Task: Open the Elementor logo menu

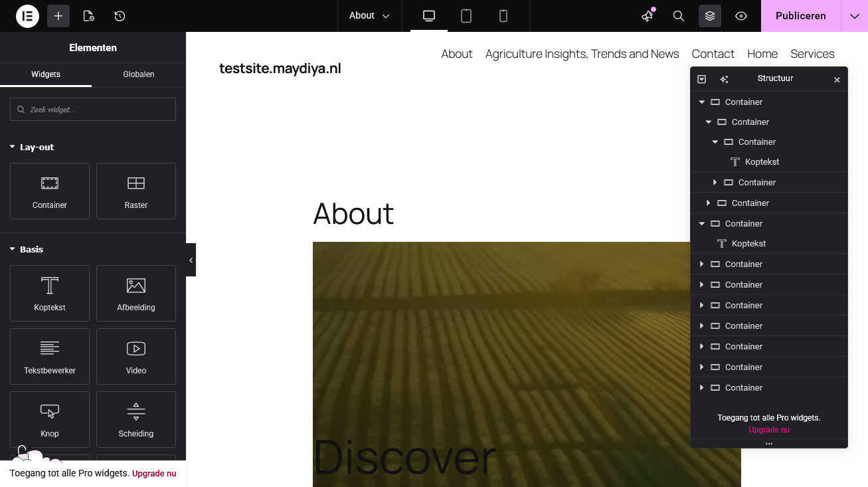Action: pyautogui.click(x=27, y=16)
